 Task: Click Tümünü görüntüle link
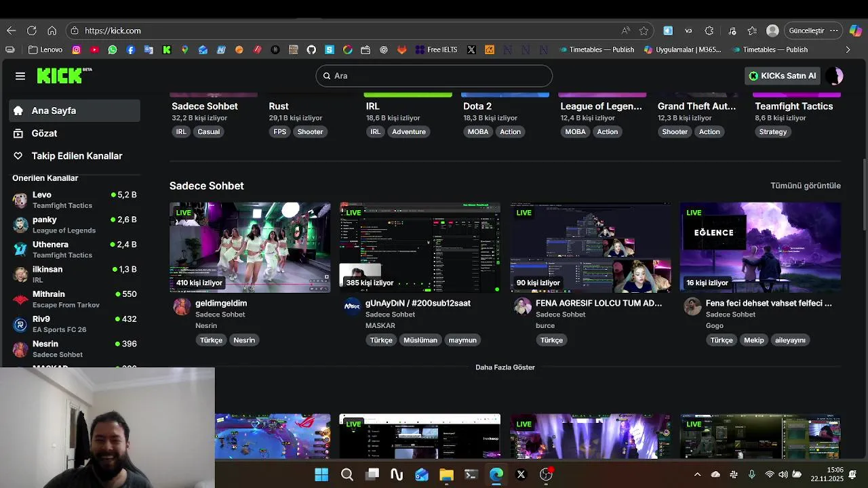806,186
